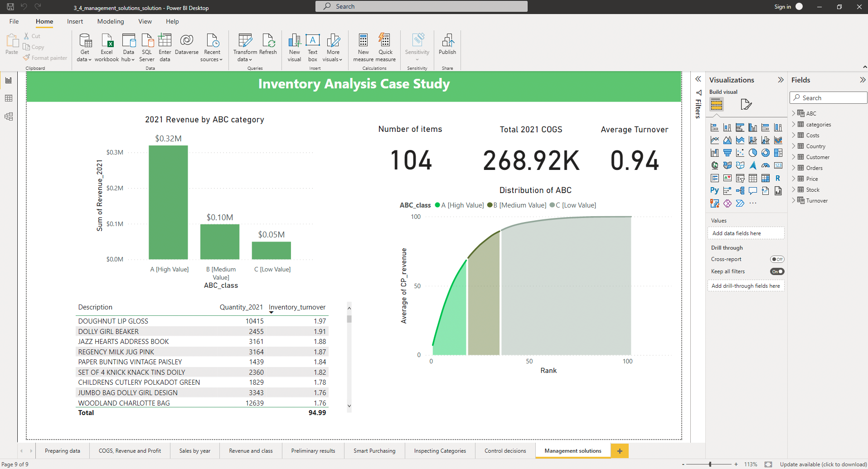Click the zoom slider in status bar
Screen dimensions: 868x469
click(x=710, y=464)
